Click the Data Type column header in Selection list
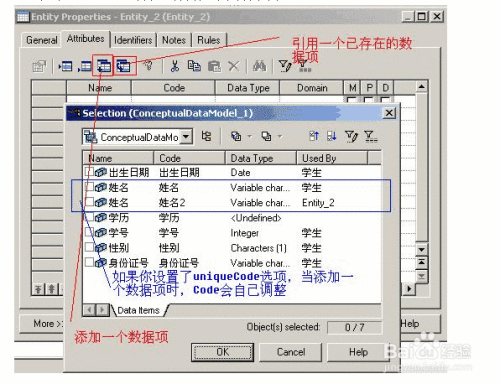 261,158
